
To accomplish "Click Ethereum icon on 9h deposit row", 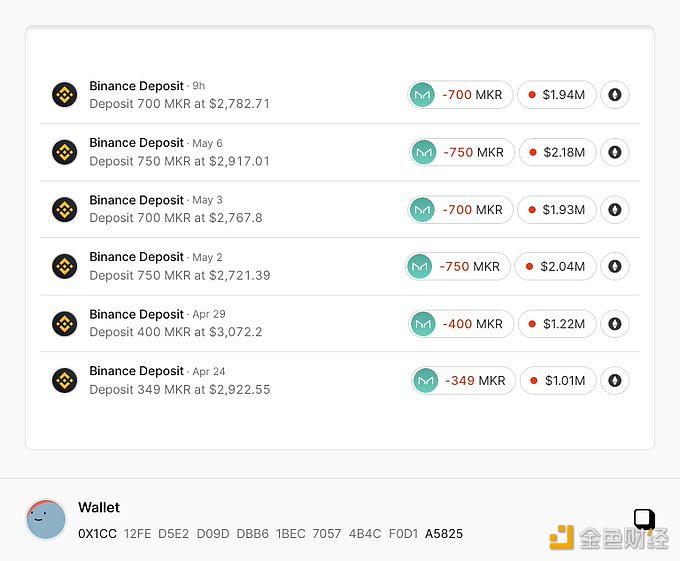I will pos(615,95).
